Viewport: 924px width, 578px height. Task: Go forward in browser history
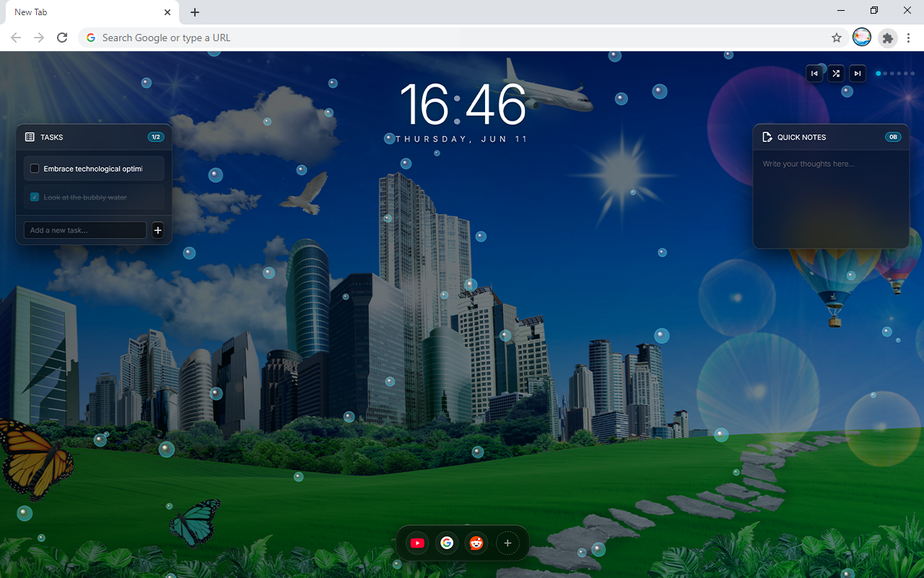[39, 38]
